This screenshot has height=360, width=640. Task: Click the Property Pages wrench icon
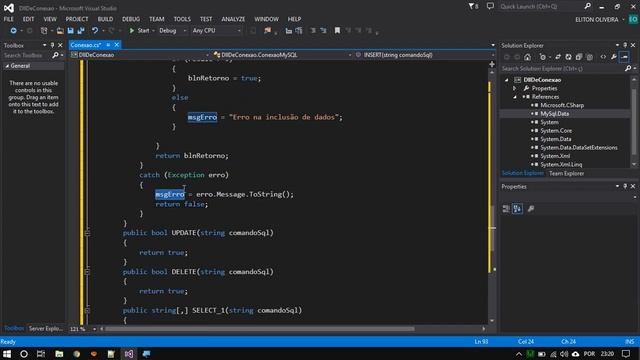point(531,209)
